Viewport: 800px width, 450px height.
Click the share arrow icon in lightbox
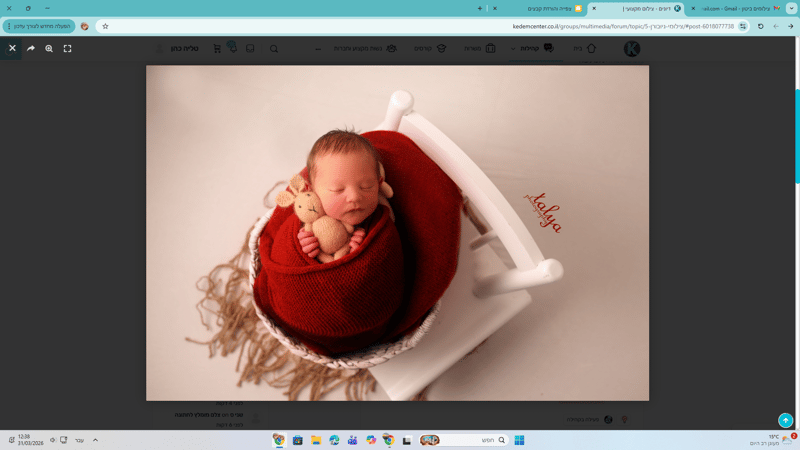31,48
